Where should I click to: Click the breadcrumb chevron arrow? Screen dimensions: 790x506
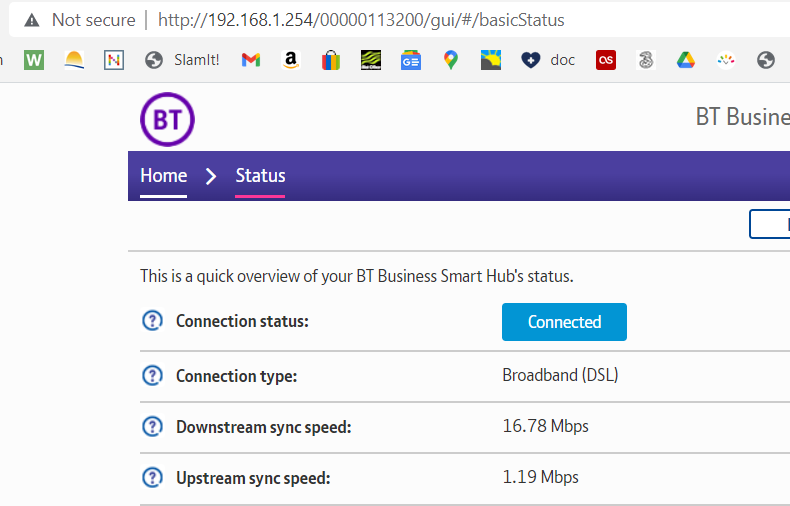[211, 176]
